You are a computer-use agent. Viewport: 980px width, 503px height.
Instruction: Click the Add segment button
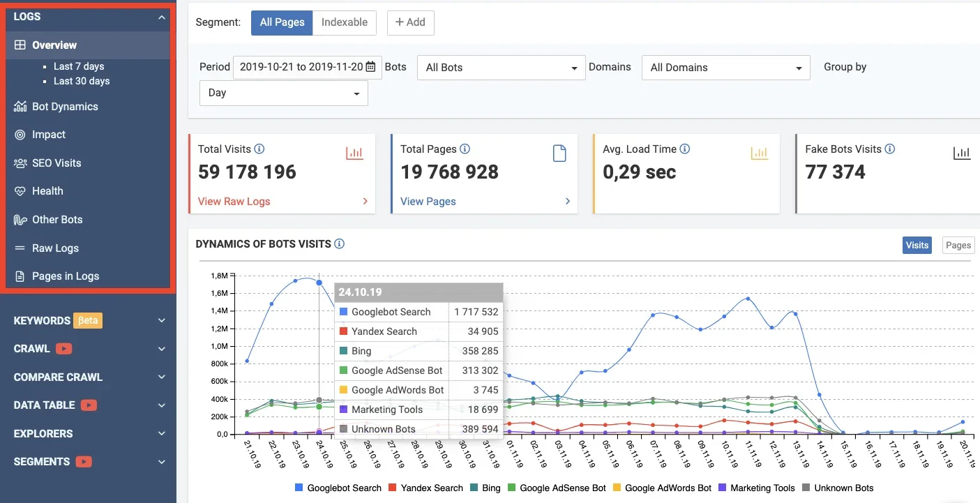pos(410,22)
